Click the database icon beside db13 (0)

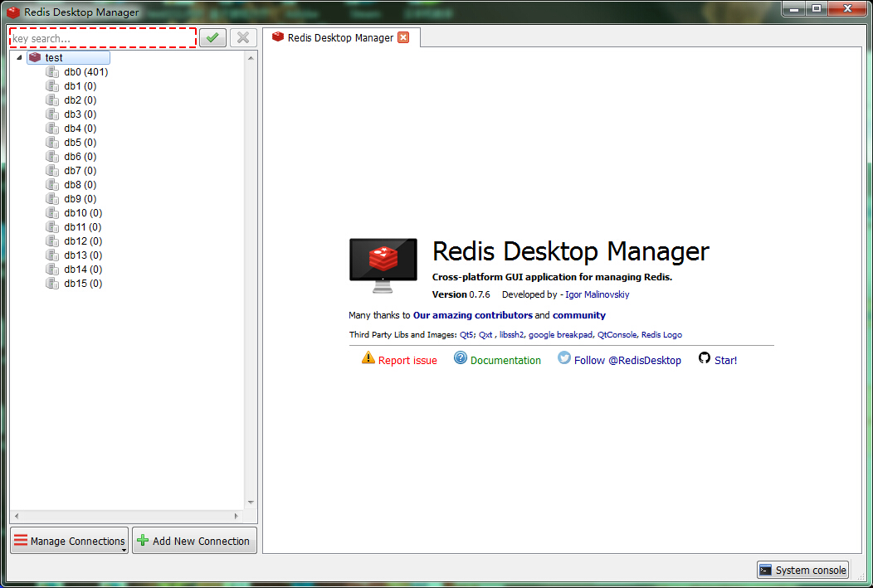click(52, 255)
